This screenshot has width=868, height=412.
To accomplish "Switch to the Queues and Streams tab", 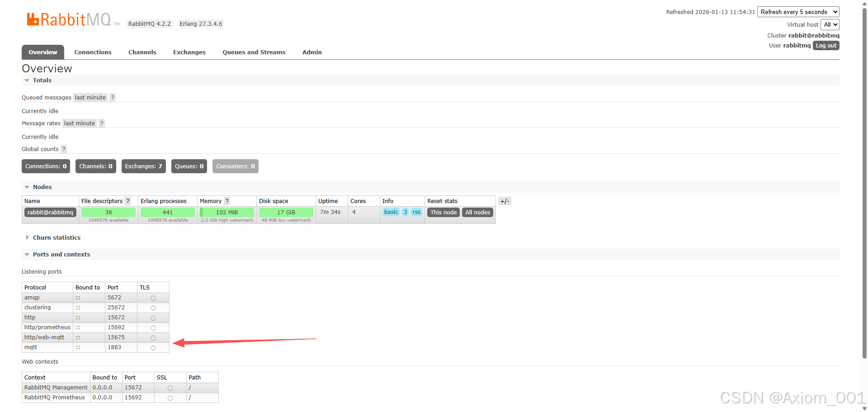I will (x=254, y=52).
